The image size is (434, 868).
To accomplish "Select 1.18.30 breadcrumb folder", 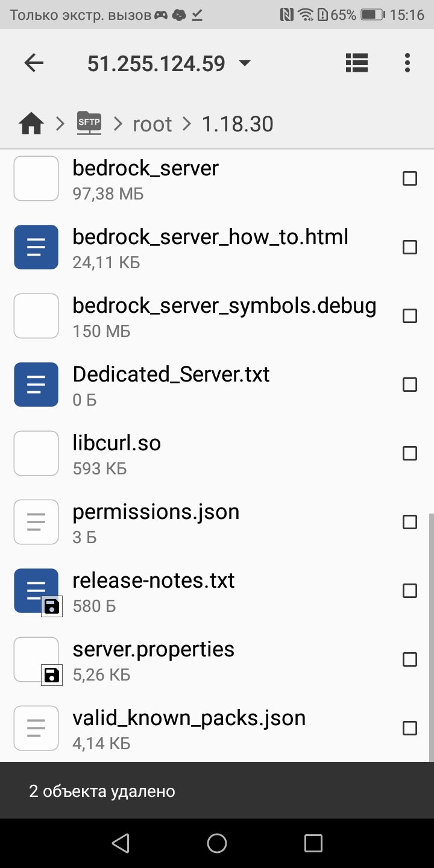I will pos(237,124).
